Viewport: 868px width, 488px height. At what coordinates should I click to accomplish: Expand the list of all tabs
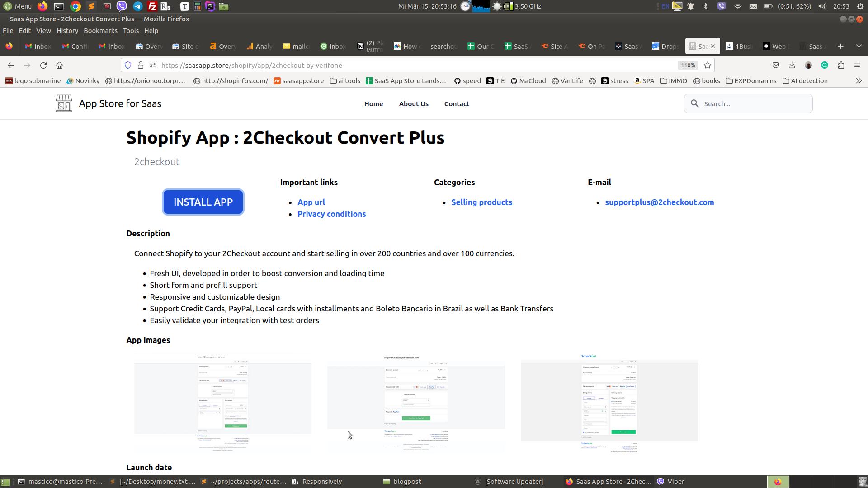(x=859, y=47)
